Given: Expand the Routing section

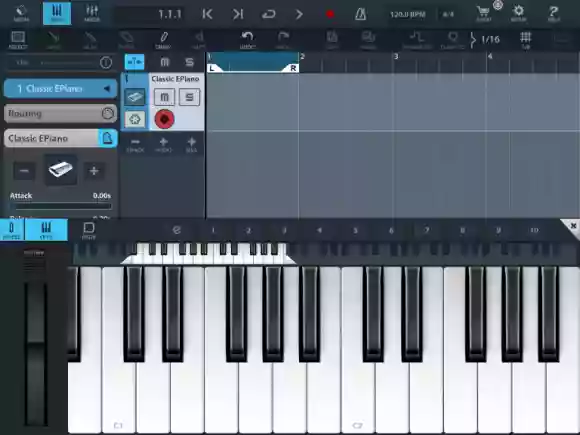Looking at the screenshot, I should 61,113.
